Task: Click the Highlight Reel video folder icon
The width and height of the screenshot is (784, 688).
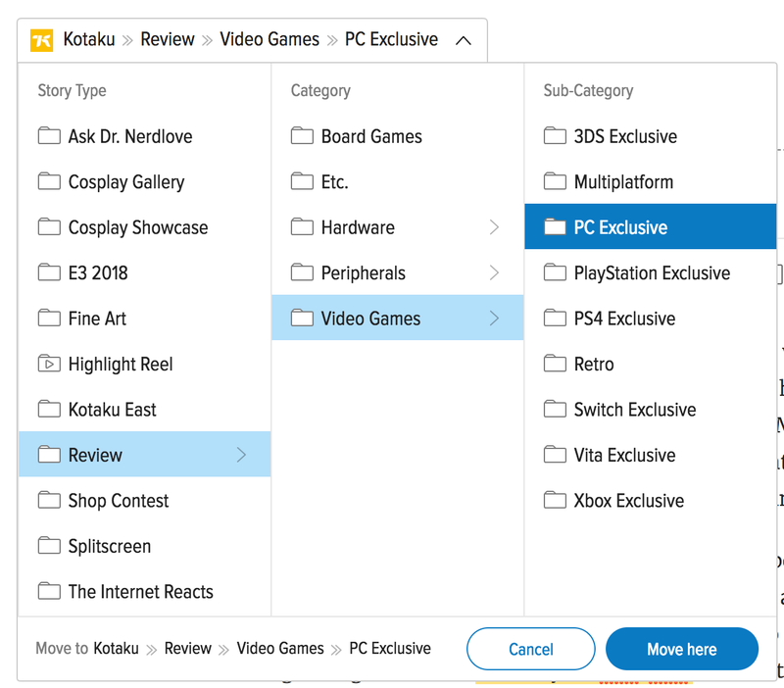Action: pos(49,364)
